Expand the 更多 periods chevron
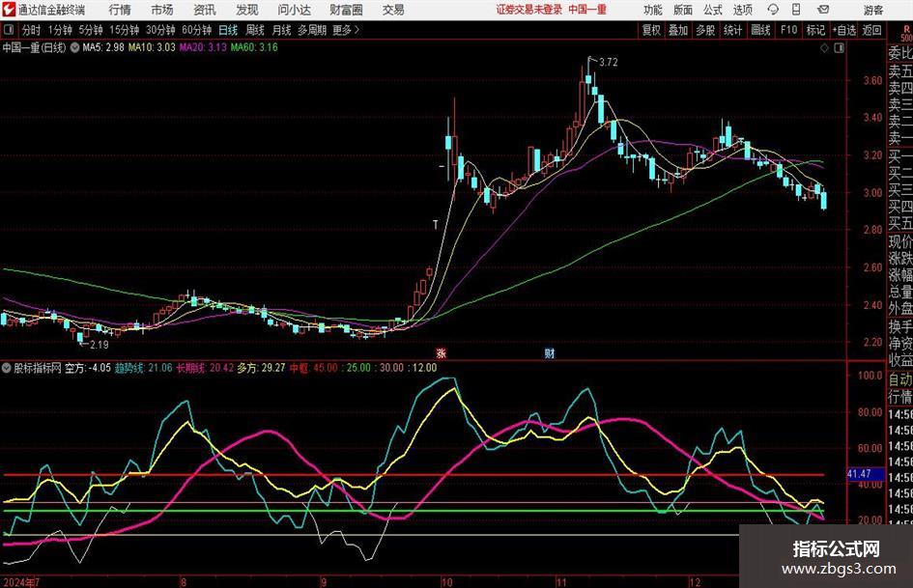The image size is (913, 588). (x=347, y=30)
